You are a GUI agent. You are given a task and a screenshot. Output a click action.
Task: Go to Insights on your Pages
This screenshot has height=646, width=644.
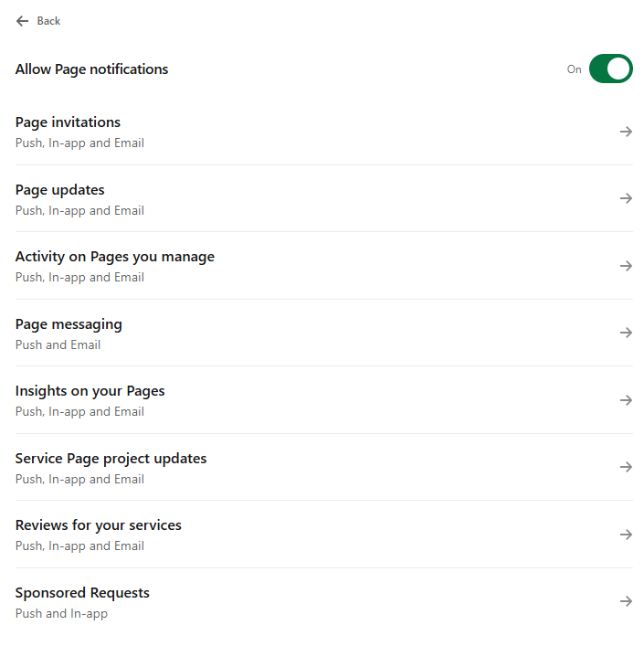(x=90, y=391)
